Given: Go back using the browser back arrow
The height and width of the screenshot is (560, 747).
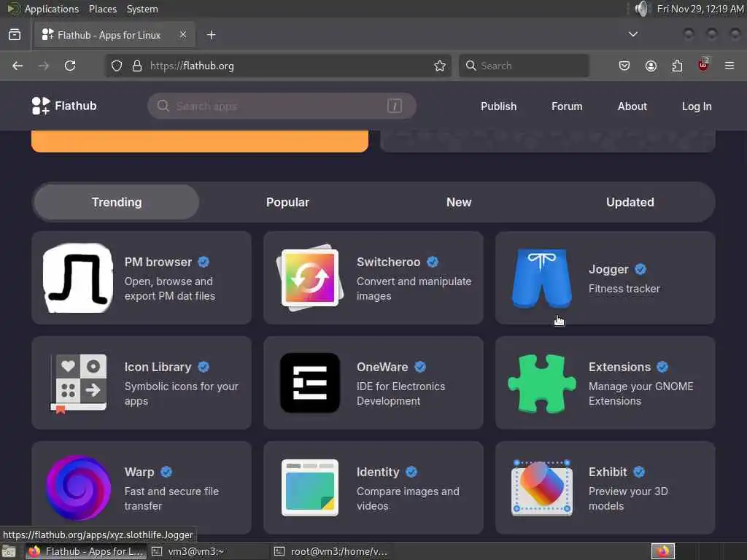Looking at the screenshot, I should (x=18, y=66).
